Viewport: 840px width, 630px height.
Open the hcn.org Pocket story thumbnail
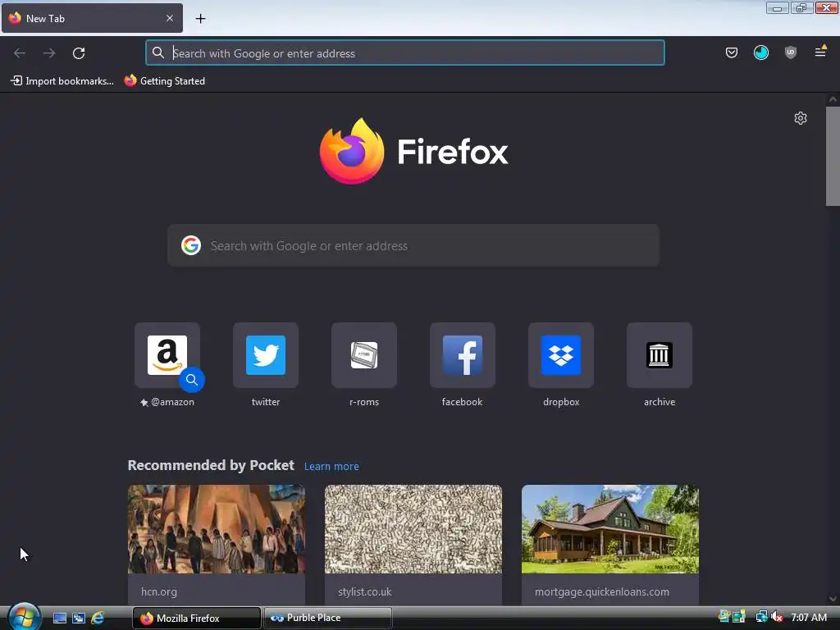[x=217, y=529]
